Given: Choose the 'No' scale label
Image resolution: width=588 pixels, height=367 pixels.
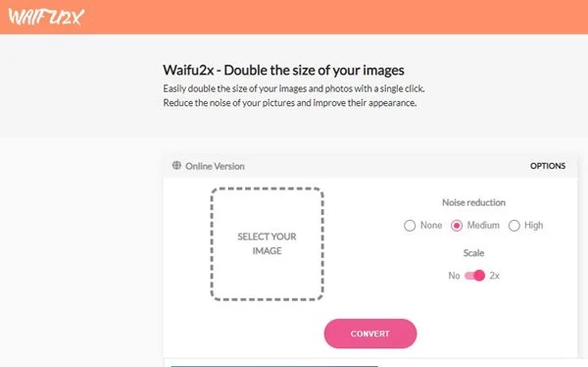Looking at the screenshot, I should point(454,276).
